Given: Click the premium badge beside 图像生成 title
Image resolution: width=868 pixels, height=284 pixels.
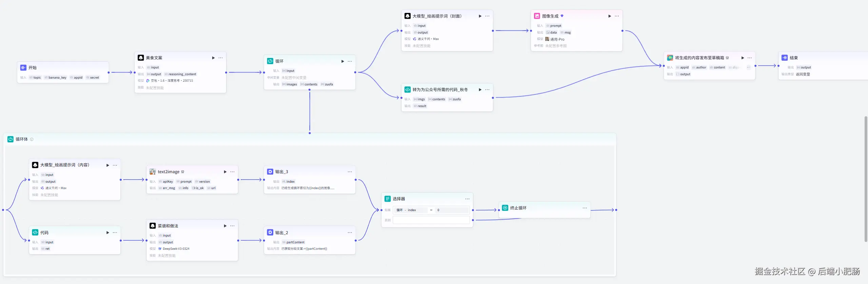Looking at the screenshot, I should [x=562, y=16].
